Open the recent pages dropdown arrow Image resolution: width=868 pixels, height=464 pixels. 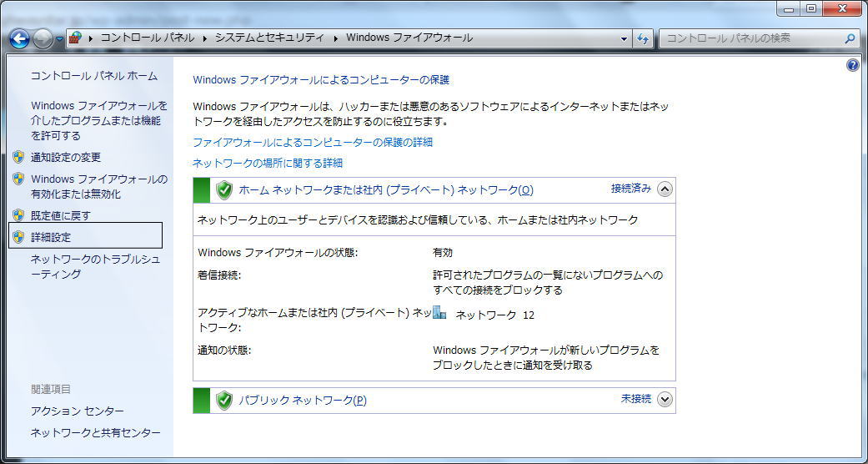(59, 39)
